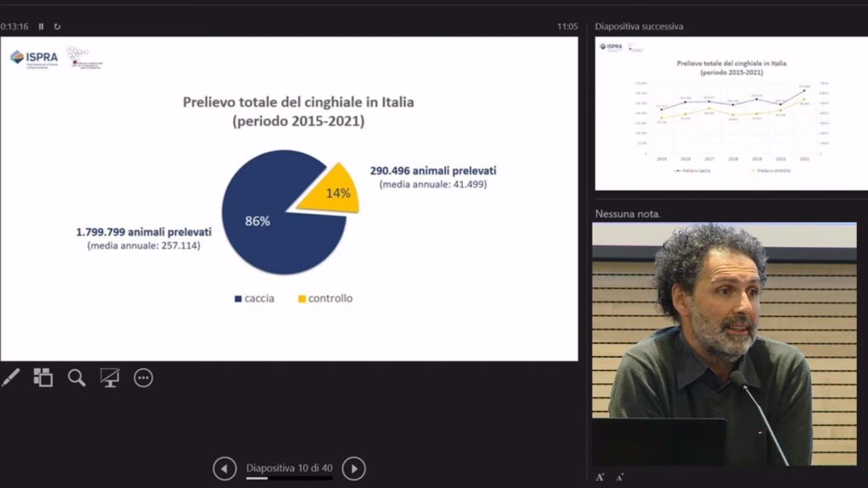Decrease the notes text size

[620, 477]
